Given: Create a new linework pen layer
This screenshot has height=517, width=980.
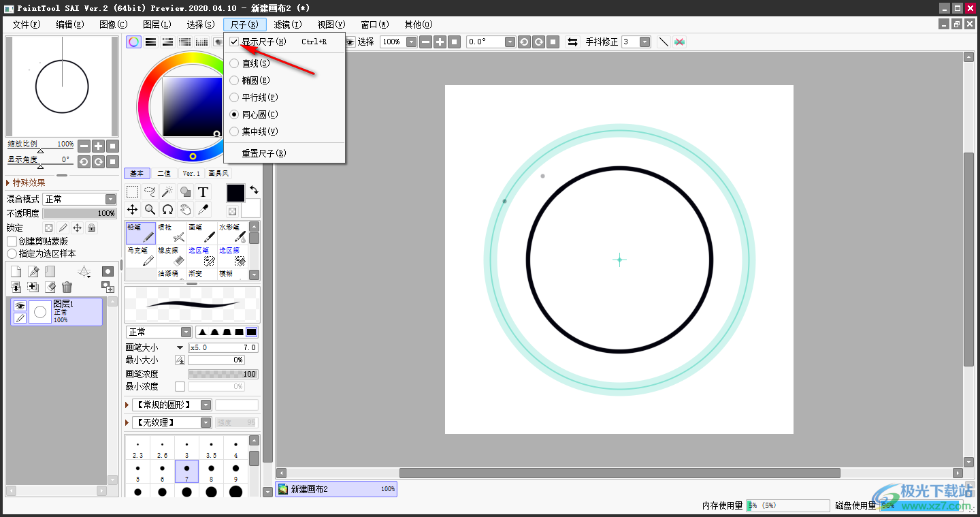Looking at the screenshot, I should click(33, 272).
